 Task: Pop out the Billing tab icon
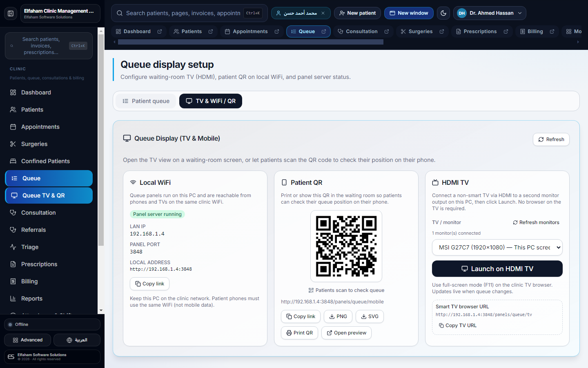pyautogui.click(x=552, y=31)
